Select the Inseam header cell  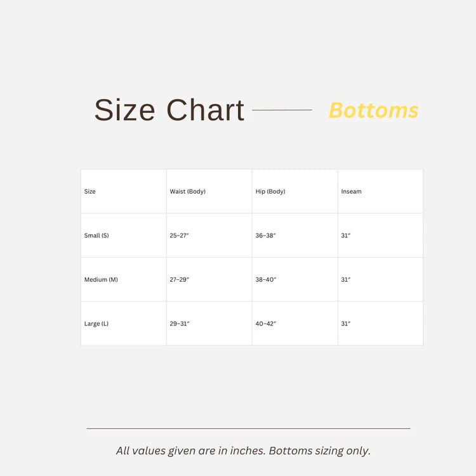point(380,191)
